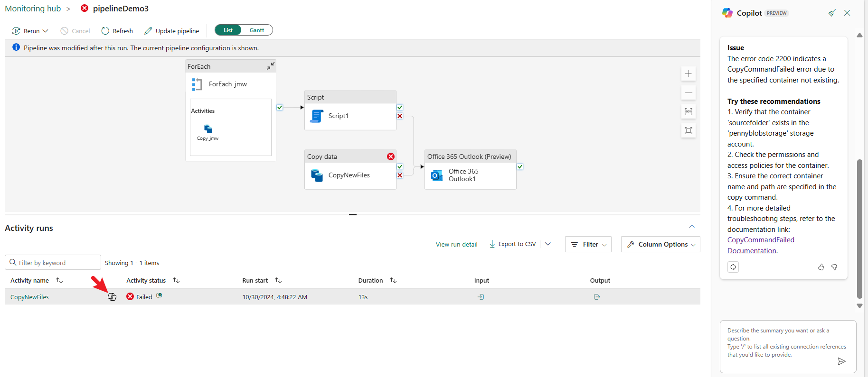Click the Copy data error icon
Viewport: 868px width, 377px height.
391,156
